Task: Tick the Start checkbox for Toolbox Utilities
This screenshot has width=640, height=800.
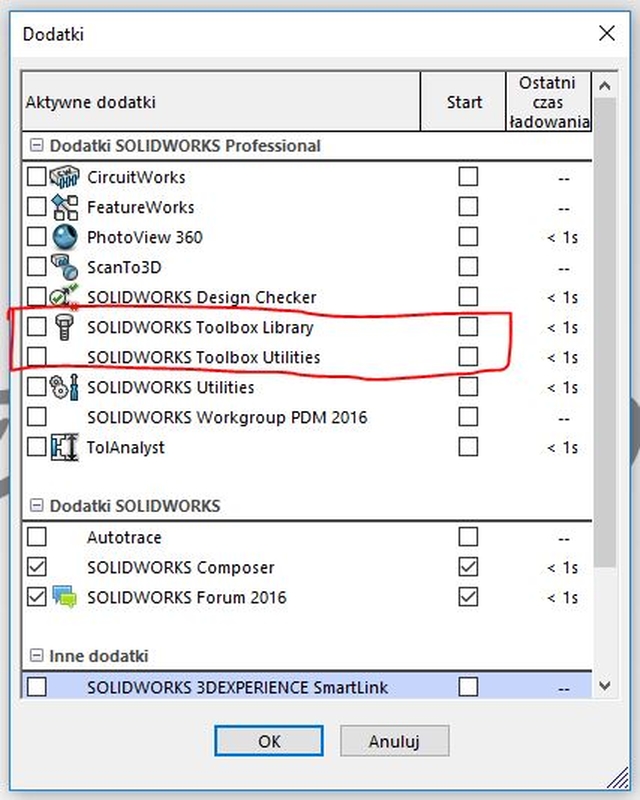Action: click(468, 357)
